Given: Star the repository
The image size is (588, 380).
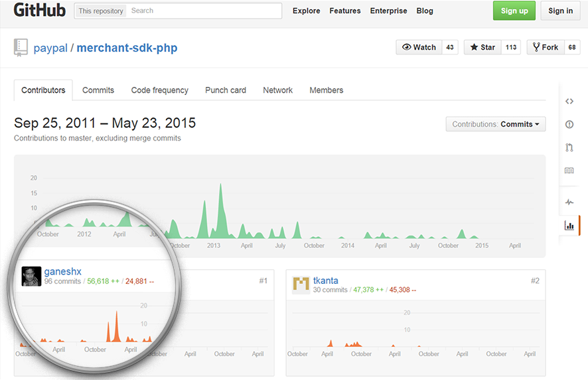Looking at the screenshot, I should (x=482, y=47).
